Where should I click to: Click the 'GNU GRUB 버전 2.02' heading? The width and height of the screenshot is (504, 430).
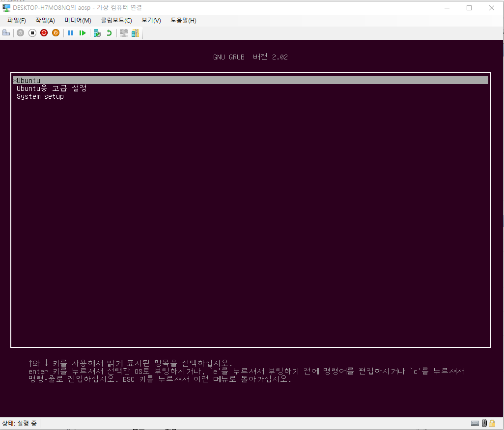click(x=251, y=57)
